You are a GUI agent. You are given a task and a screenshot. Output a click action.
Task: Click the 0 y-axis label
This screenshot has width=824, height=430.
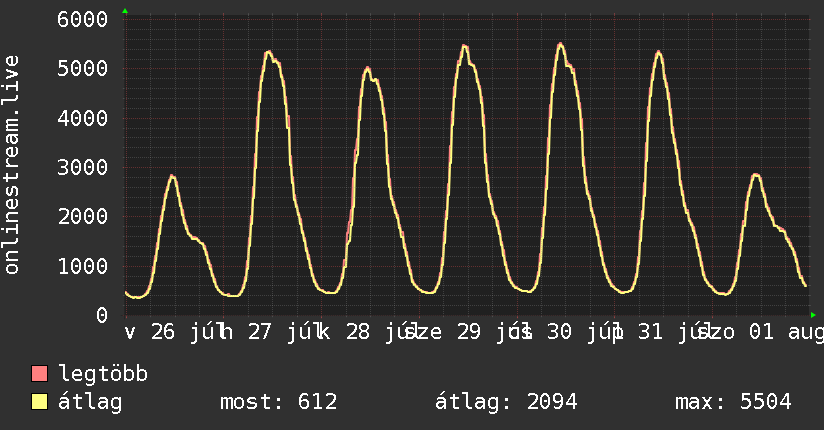tap(102, 315)
